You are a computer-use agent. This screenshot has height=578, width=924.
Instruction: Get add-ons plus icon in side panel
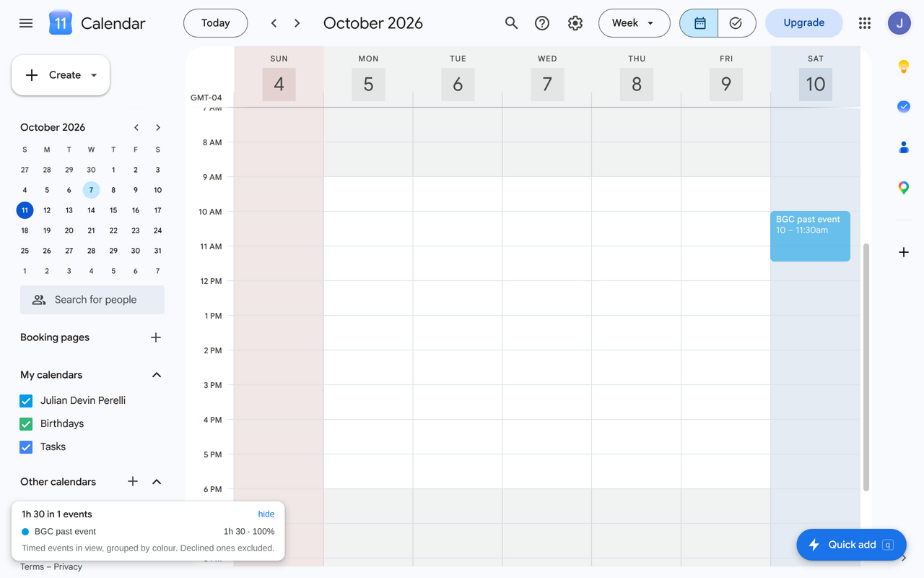coord(903,252)
